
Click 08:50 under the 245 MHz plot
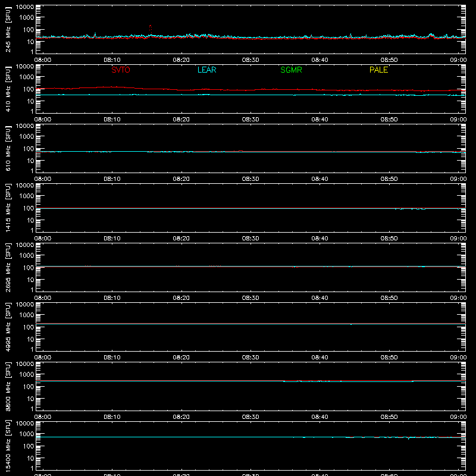click(x=389, y=60)
